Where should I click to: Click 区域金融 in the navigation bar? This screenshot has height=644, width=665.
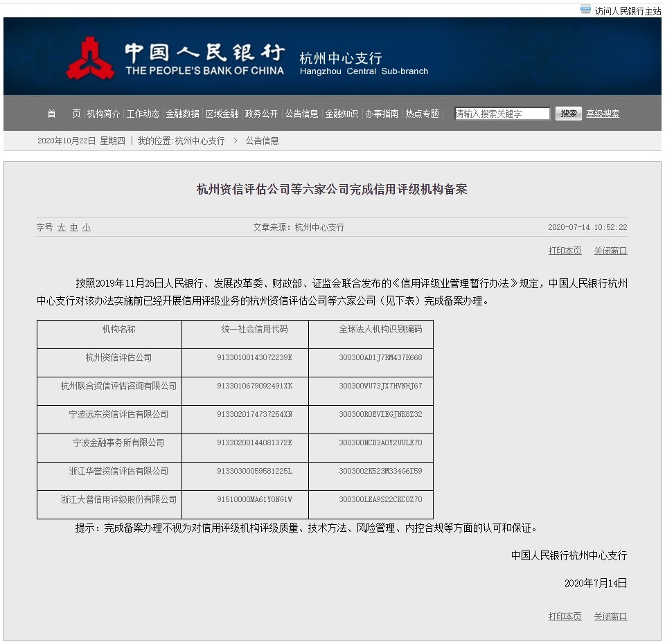click(222, 114)
